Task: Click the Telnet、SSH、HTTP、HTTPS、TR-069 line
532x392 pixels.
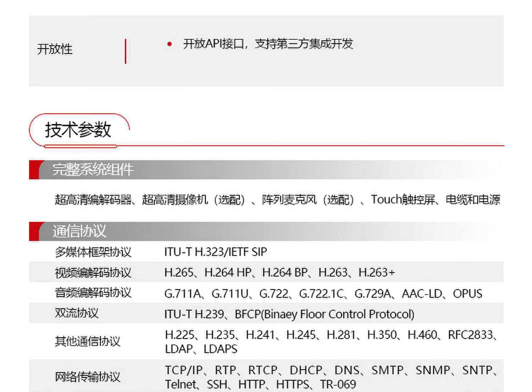Action: pyautogui.click(x=260, y=385)
